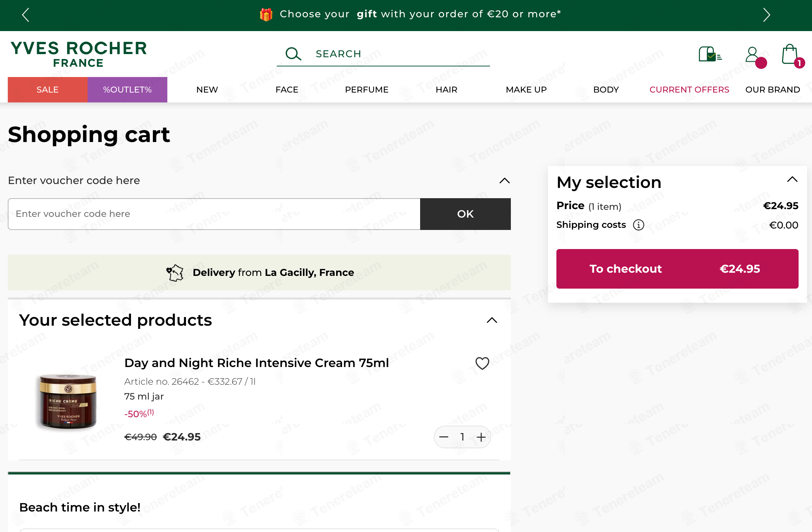812x532 pixels.
Task: Go to previous promo banner message
Action: pyautogui.click(x=25, y=15)
